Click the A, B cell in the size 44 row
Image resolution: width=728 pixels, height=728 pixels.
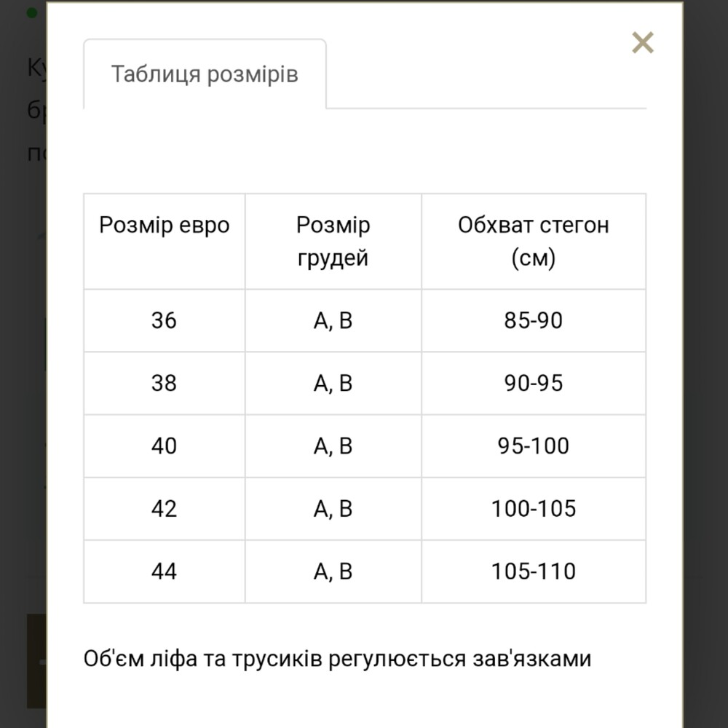[333, 571]
